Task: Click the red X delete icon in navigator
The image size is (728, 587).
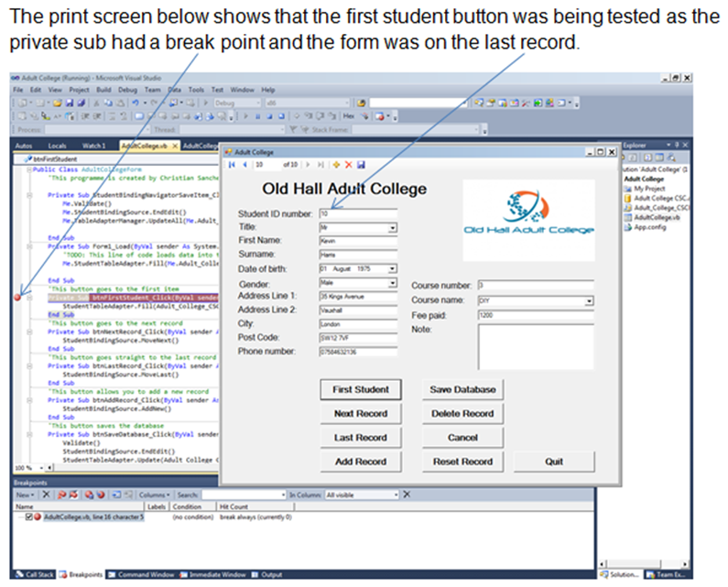Action: coord(348,165)
